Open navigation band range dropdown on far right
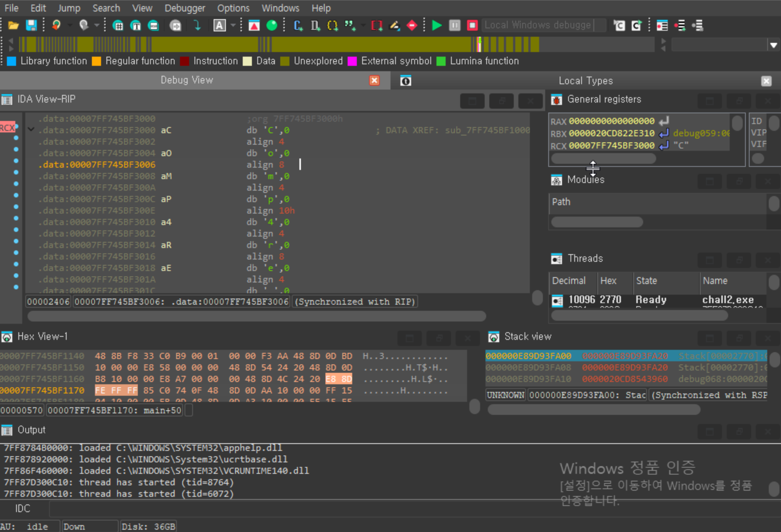781x532 pixels. 774,45
